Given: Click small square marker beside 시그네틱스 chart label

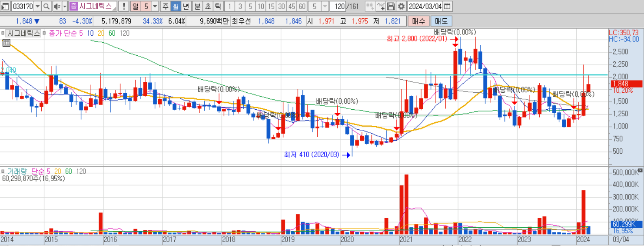Looking at the screenshot, I should (3, 33).
